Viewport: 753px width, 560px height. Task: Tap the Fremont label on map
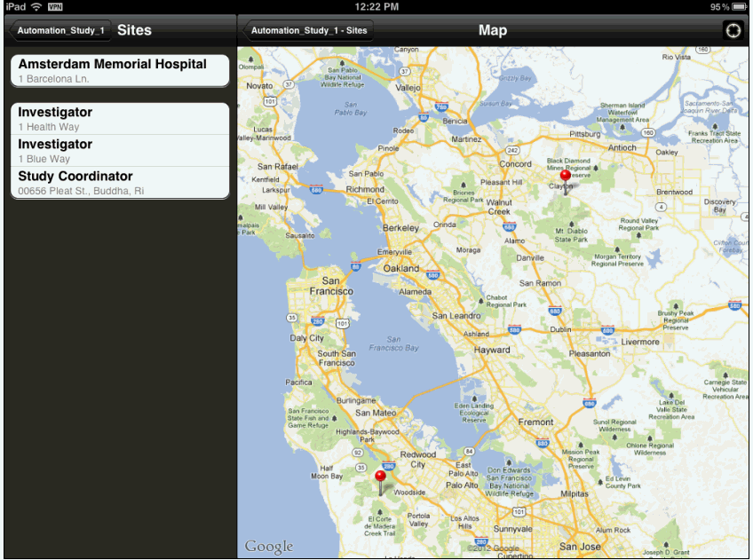point(535,422)
